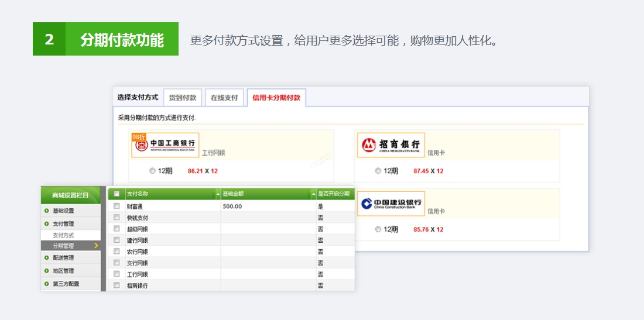Toggle the select-all checkbox in table header
This screenshot has width=644, height=320.
(117, 194)
